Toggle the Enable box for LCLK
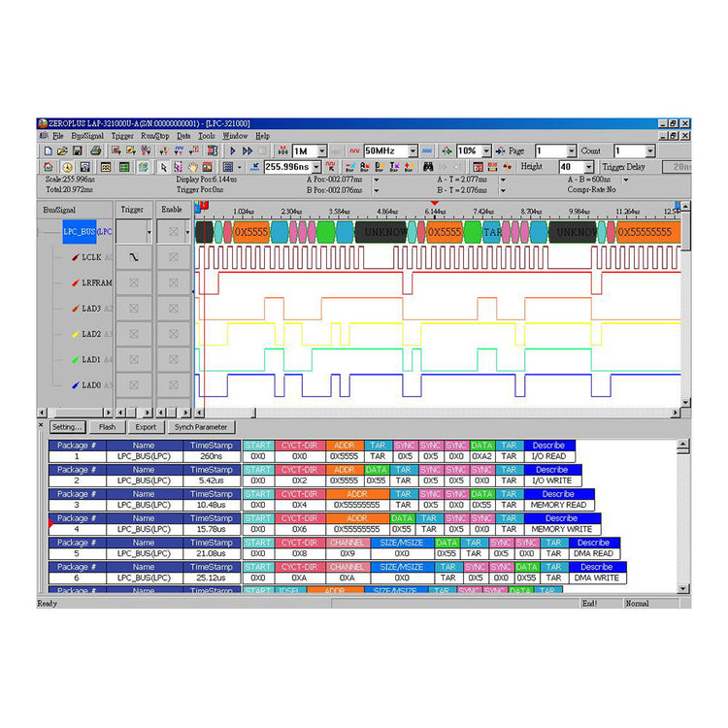This screenshot has height=728, width=728. 173,257
